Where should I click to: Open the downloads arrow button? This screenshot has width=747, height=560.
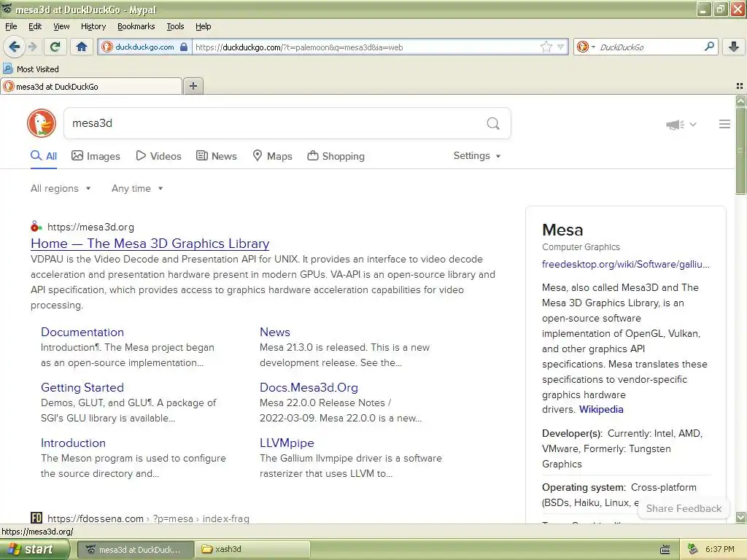tap(734, 47)
